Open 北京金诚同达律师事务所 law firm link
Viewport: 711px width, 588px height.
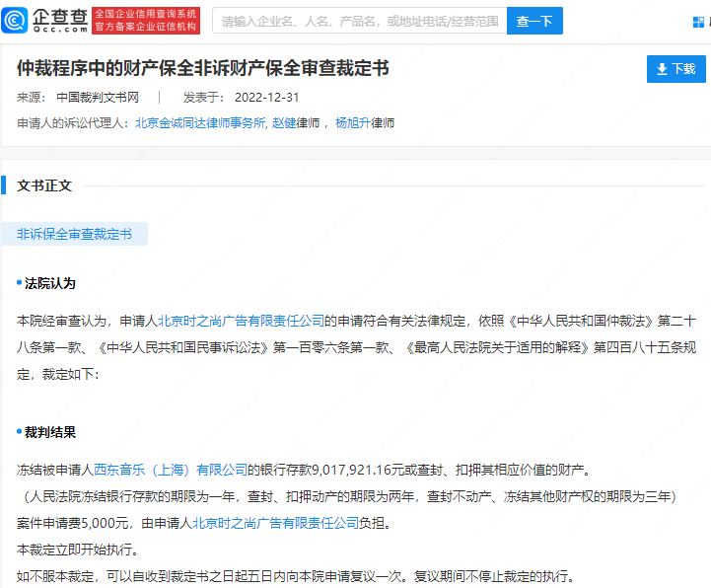pos(200,123)
